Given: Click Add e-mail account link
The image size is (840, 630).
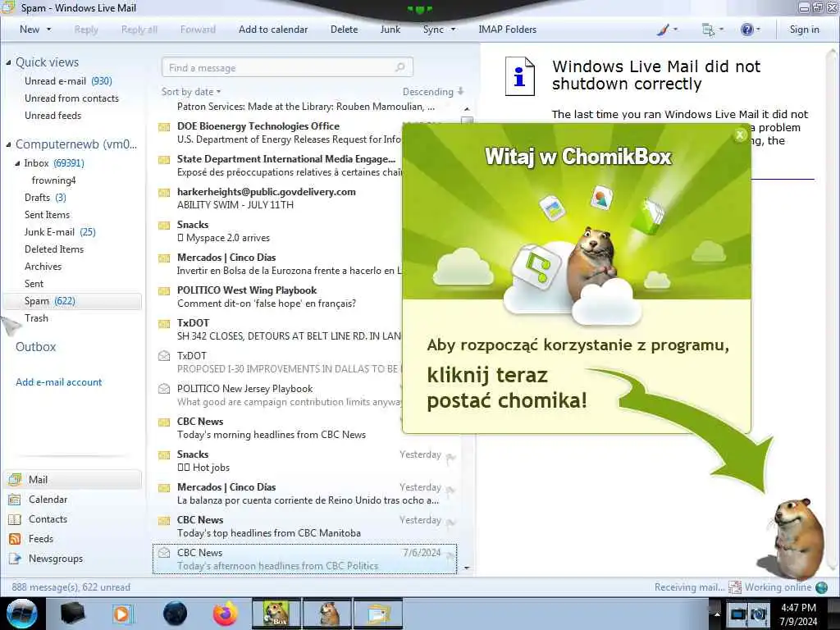Looking at the screenshot, I should tap(58, 382).
